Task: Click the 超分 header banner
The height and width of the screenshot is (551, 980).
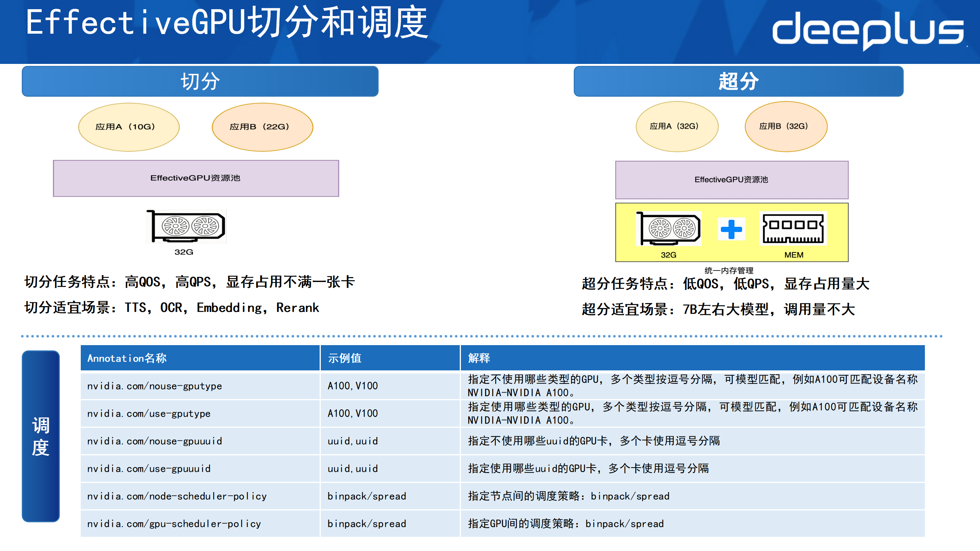Action: (738, 81)
